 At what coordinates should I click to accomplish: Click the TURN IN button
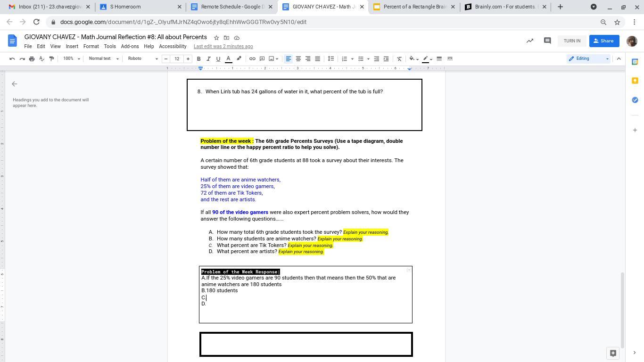pos(572,41)
